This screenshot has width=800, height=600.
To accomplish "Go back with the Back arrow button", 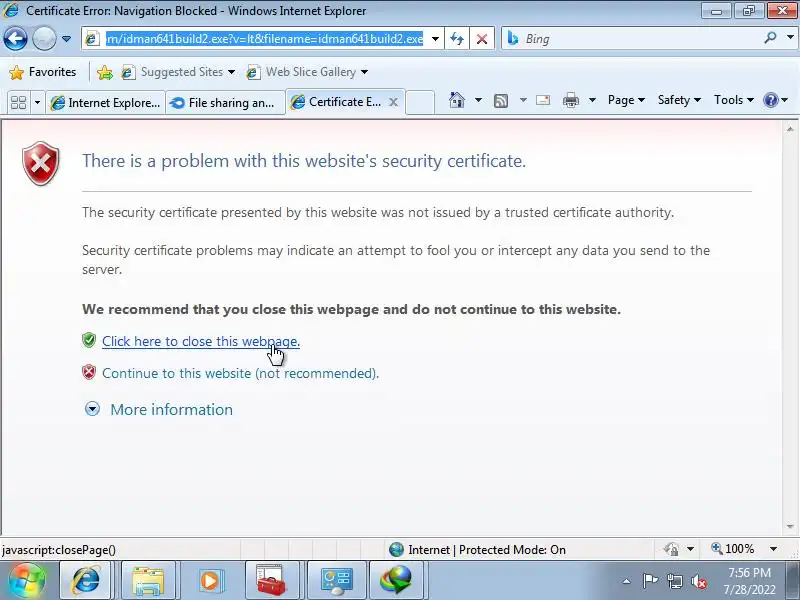I will (x=15, y=38).
